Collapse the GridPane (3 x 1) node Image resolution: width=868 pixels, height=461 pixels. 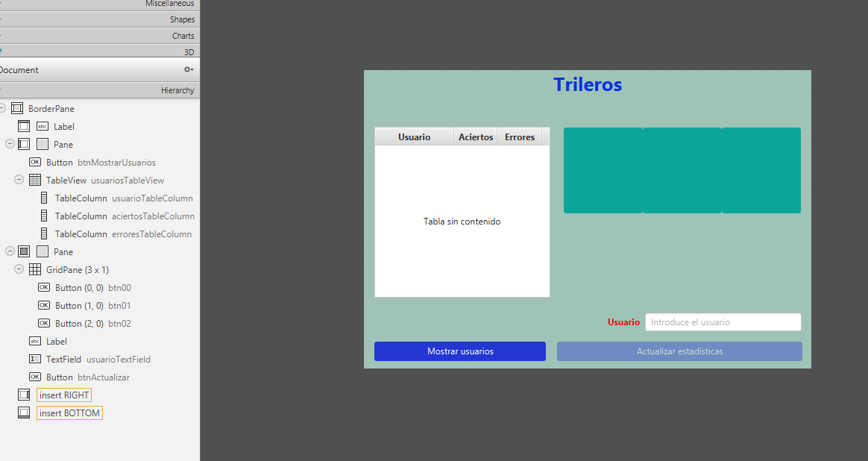click(x=19, y=269)
